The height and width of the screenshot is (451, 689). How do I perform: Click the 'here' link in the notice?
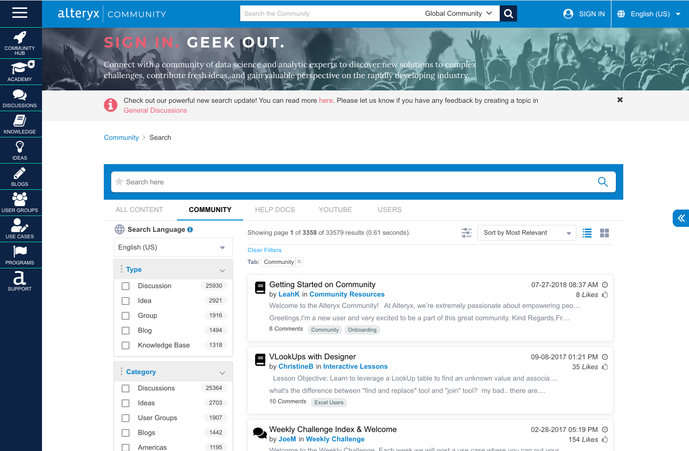[326, 101]
